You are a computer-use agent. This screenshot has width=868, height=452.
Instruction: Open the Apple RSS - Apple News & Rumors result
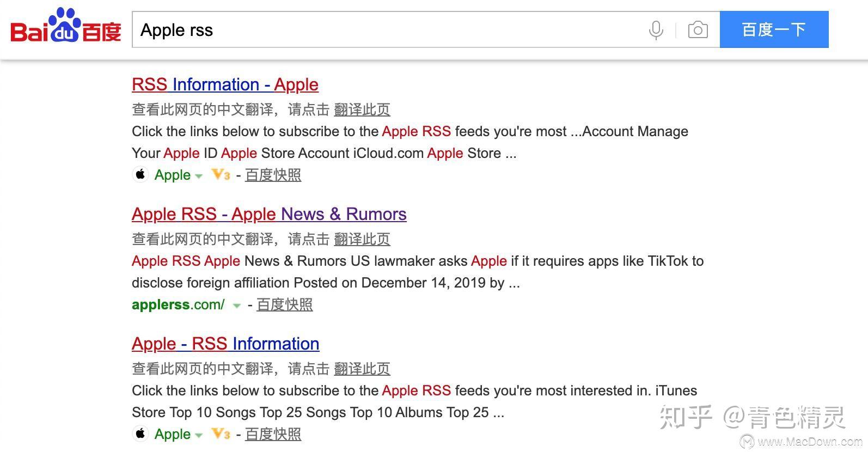coord(269,214)
